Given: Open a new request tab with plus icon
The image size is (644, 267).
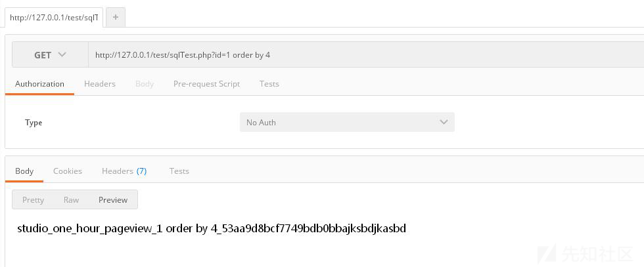Looking at the screenshot, I should [116, 17].
